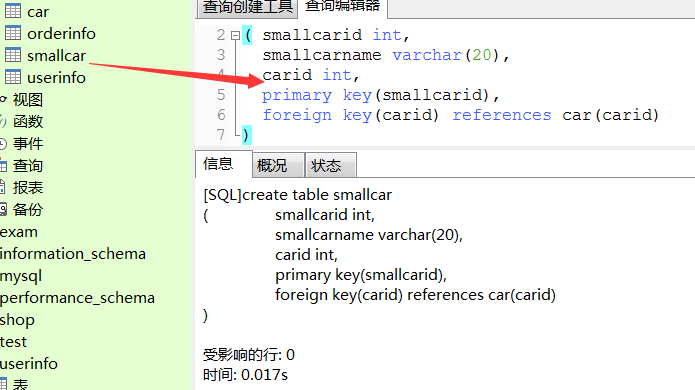Select the test database
Image resolution: width=695 pixels, height=390 pixels.
pos(13,342)
